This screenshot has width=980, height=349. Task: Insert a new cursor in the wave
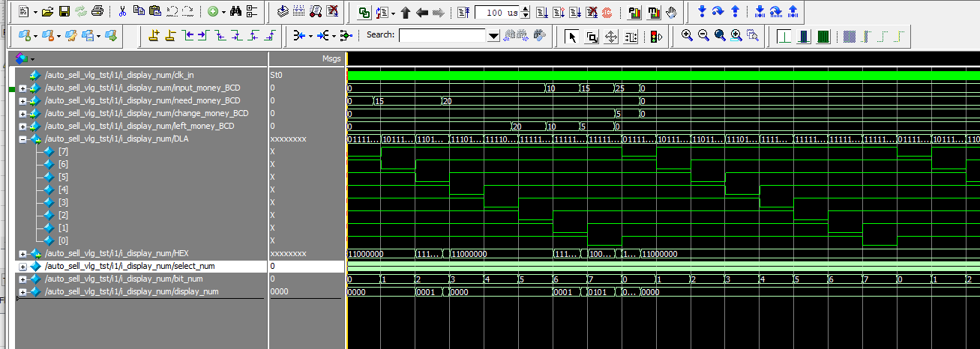(154, 35)
